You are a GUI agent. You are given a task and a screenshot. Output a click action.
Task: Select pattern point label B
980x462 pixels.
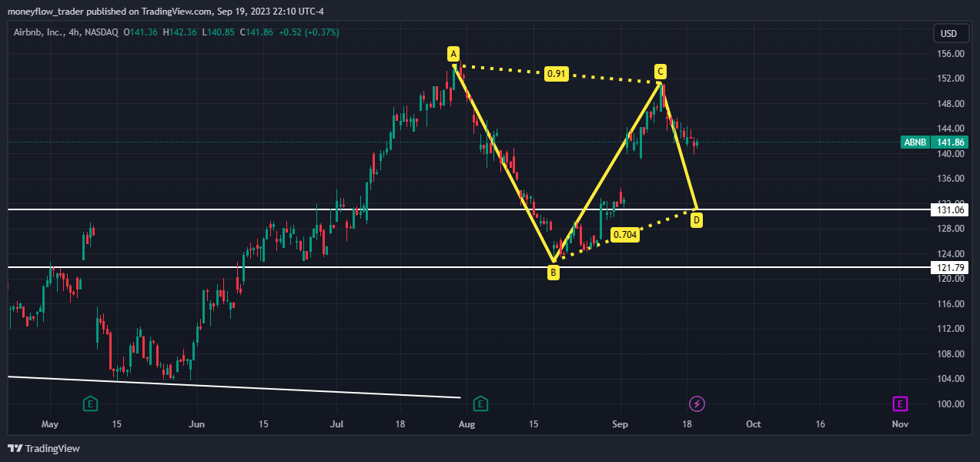(553, 272)
